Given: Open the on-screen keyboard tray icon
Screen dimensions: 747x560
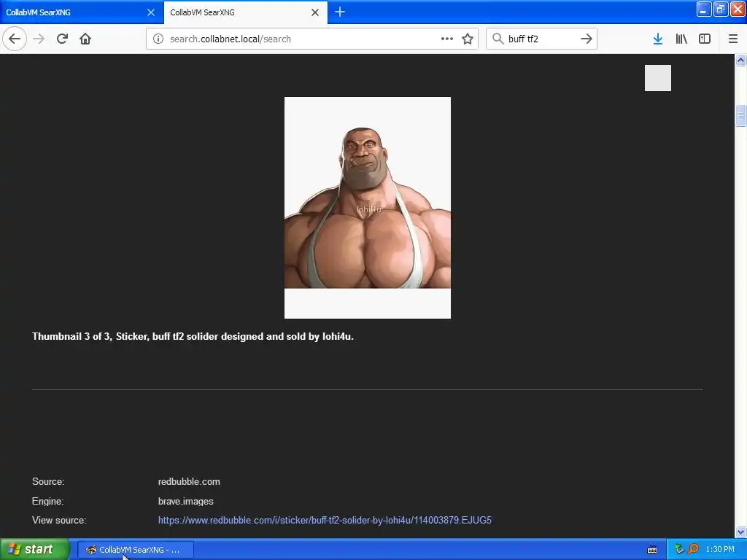Looking at the screenshot, I should click(x=652, y=550).
